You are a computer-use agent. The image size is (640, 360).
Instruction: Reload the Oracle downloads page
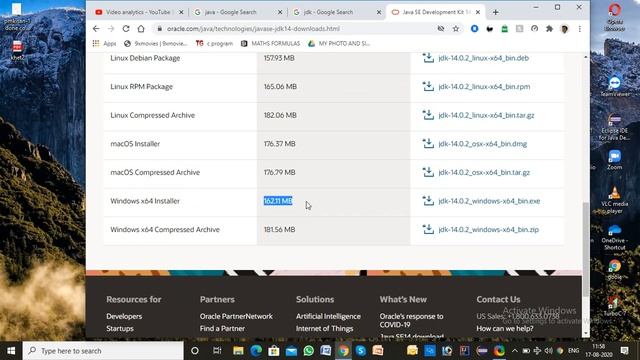126,29
